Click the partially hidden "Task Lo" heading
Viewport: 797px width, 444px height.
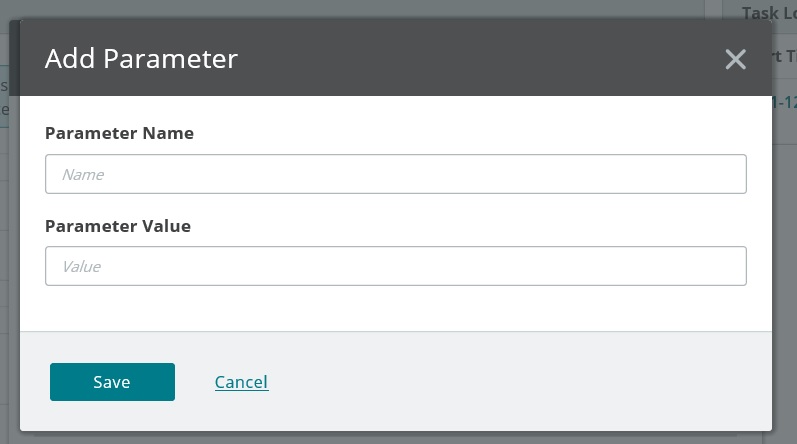point(768,13)
